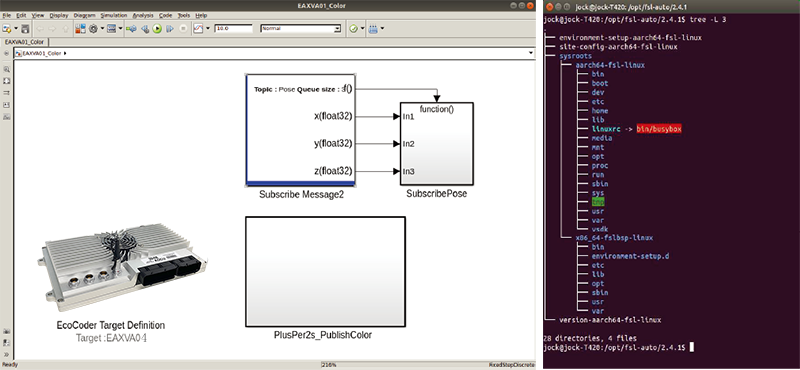800x370 pixels.
Task: Open the View menu
Action: click(38, 15)
